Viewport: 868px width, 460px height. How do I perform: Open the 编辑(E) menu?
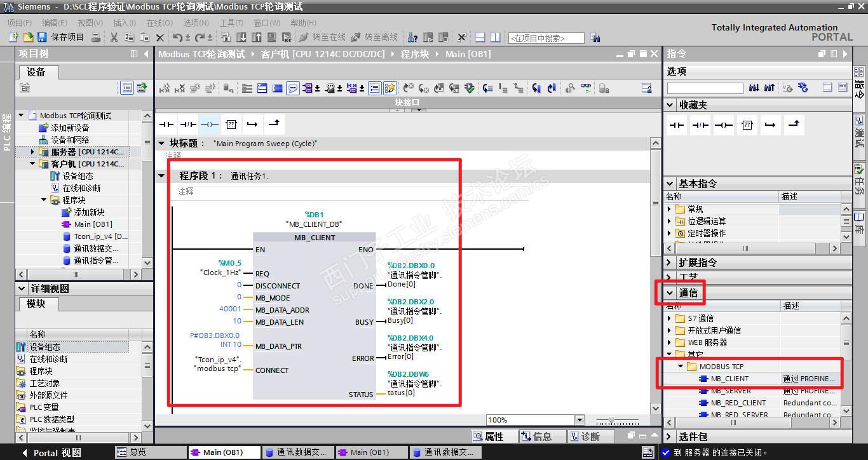coord(55,22)
